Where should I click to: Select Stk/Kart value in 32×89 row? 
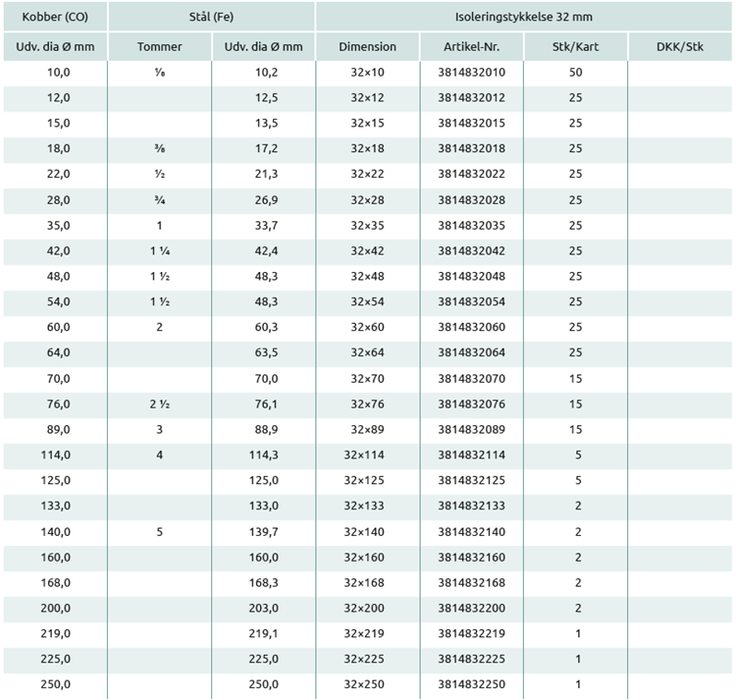(x=575, y=429)
